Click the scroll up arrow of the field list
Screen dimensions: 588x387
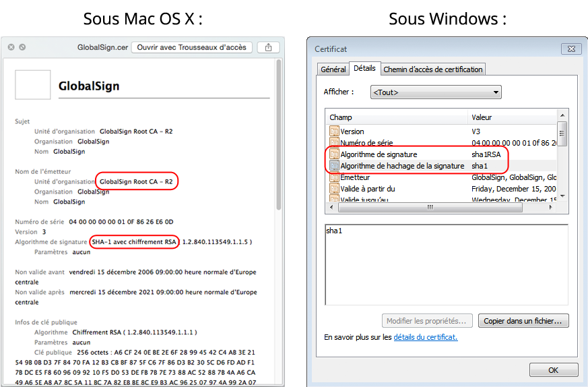point(562,115)
